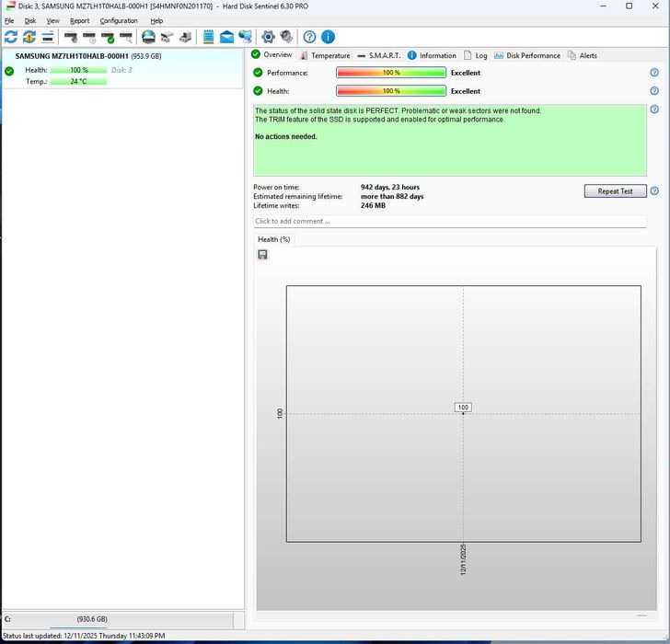Viewport: 670px width, 644px height.
Task: Open the Configuration menu
Action: 119,20
